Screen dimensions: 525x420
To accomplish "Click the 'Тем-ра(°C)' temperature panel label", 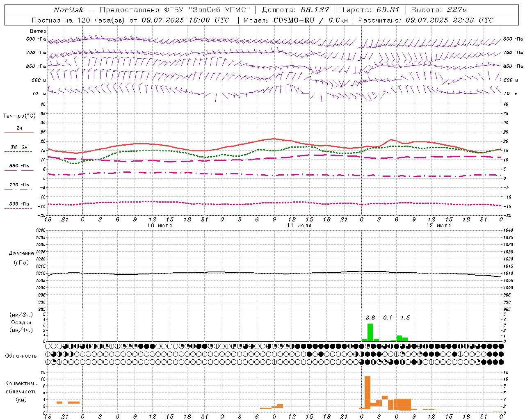I will tap(19, 116).
